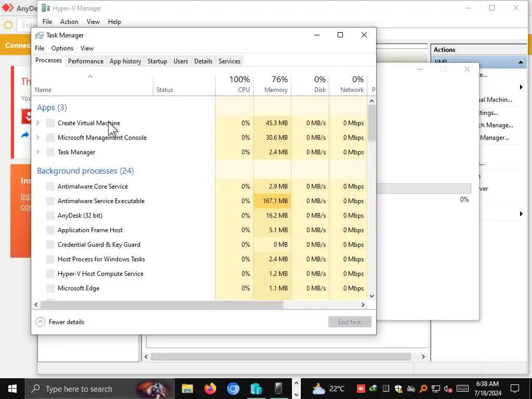The image size is (532, 399).
Task: Open Hyper-V Manager Help menu
Action: [x=114, y=22]
